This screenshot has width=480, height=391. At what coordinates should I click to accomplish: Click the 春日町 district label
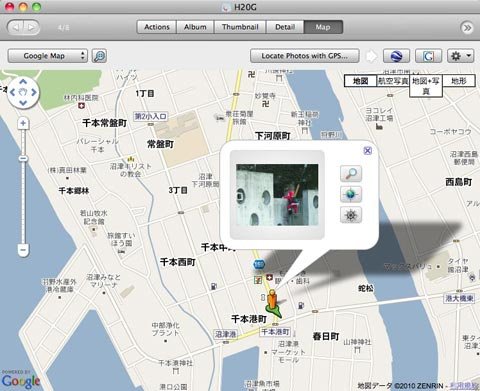[x=326, y=336]
